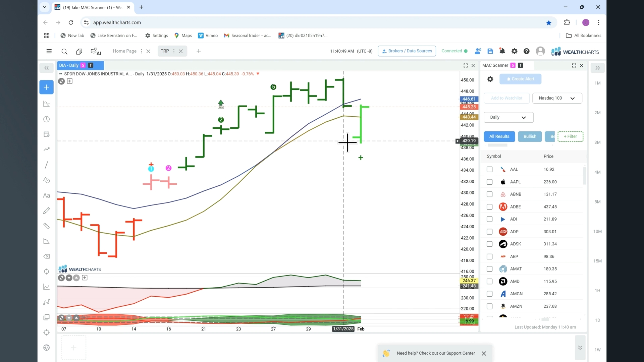Check the ADI row checkbox
644x362 pixels.
(x=490, y=219)
